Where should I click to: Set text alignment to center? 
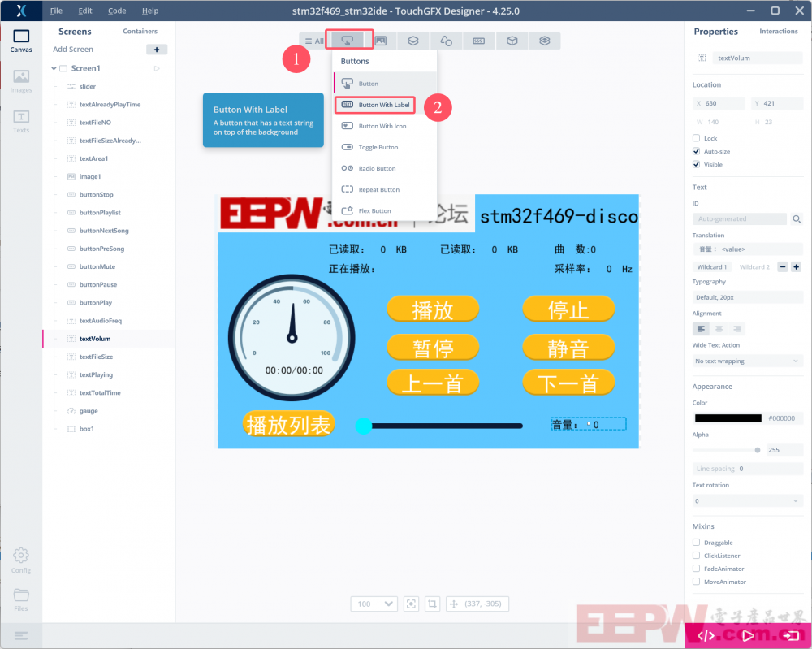[x=719, y=329]
